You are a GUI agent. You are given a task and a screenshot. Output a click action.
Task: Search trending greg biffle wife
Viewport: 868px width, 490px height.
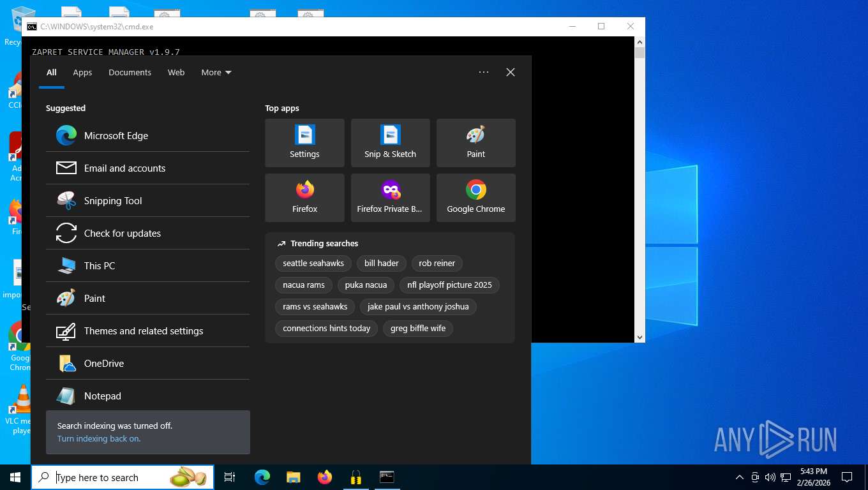click(418, 328)
